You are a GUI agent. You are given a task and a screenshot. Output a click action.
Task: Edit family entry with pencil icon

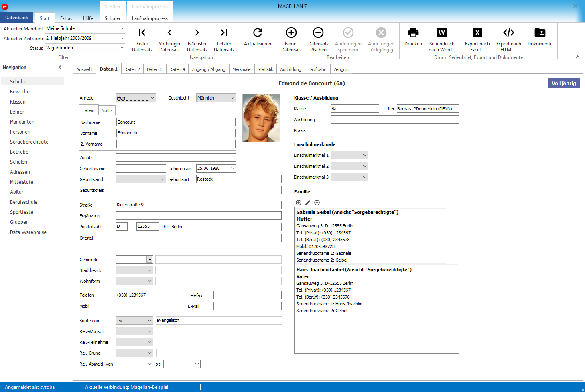tap(308, 203)
